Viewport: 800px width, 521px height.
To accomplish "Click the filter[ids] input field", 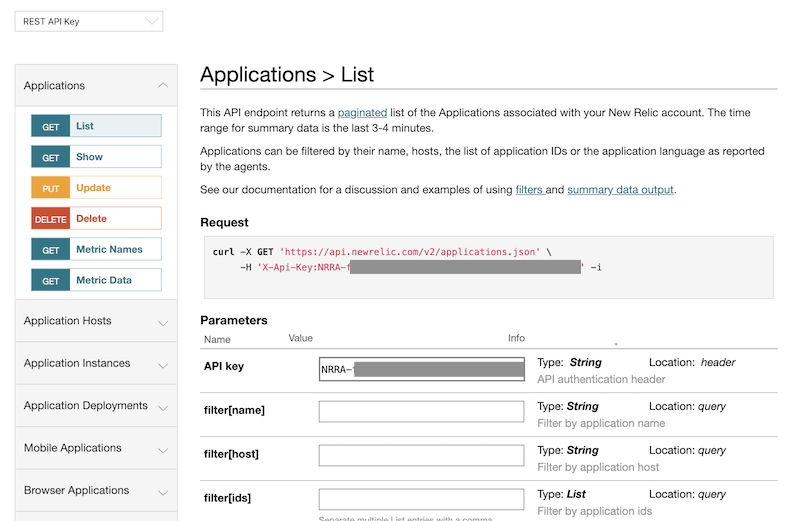I will point(421,498).
